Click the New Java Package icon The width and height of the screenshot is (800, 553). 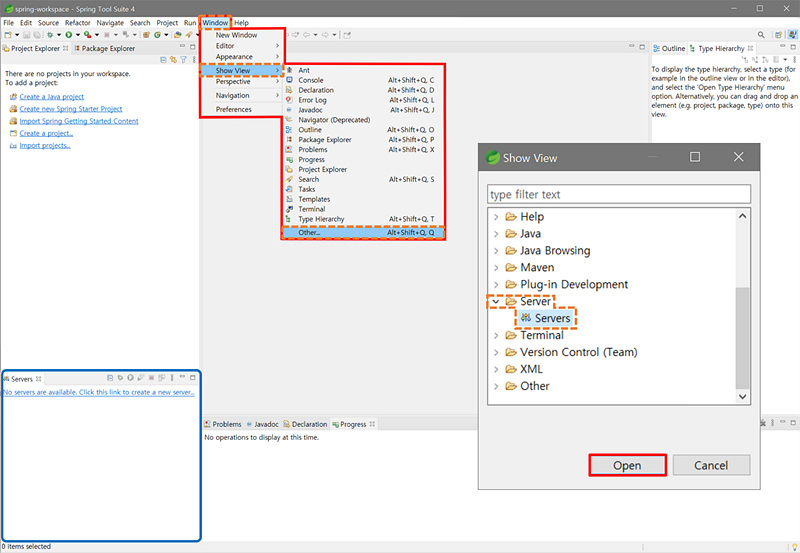tap(146, 35)
